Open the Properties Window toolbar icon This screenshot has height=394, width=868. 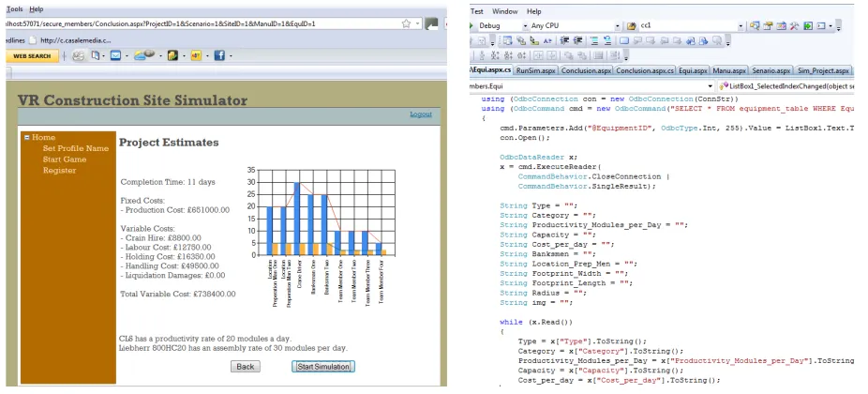tap(768, 26)
